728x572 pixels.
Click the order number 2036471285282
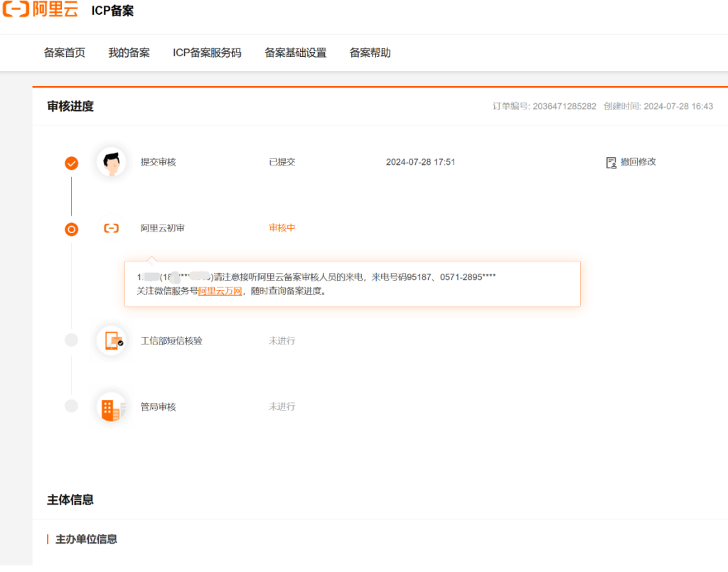[x=564, y=107]
